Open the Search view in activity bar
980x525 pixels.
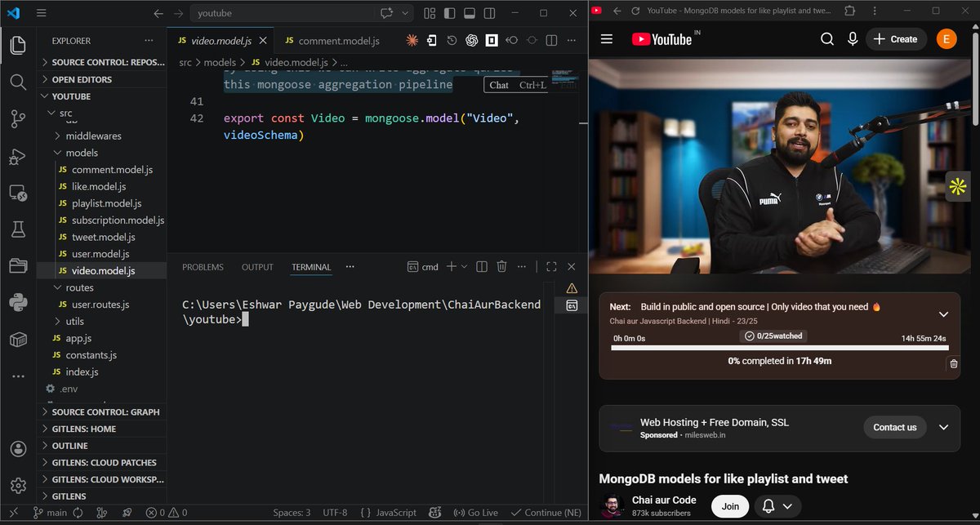click(18, 82)
